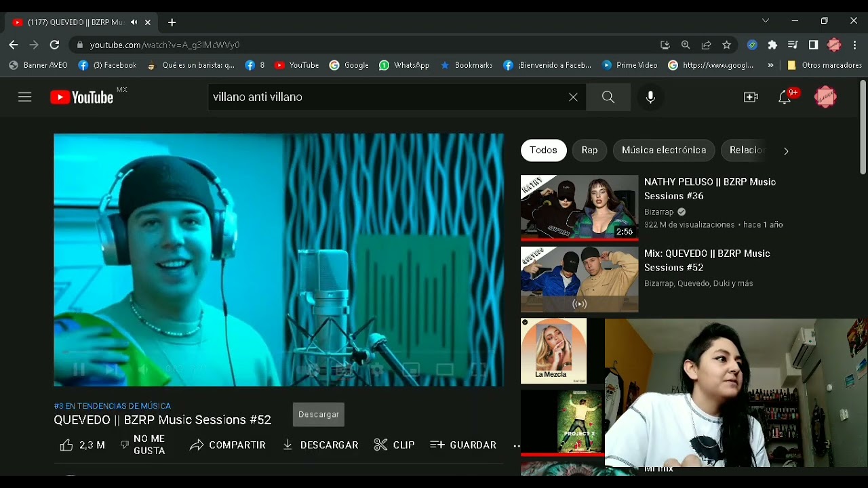Expand hidden bookmarks with double chevron
This screenshot has height=488, width=868.
770,65
